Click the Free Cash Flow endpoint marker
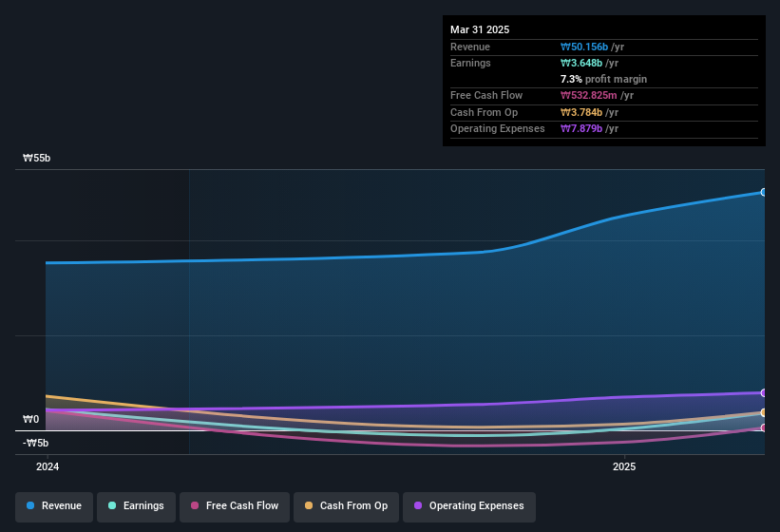This screenshot has height=532, width=780. tap(764, 427)
